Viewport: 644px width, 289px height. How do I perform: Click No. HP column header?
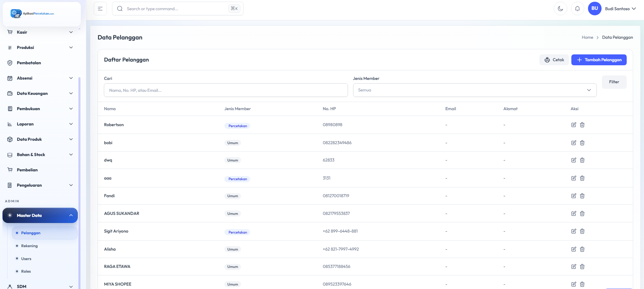pos(329,109)
